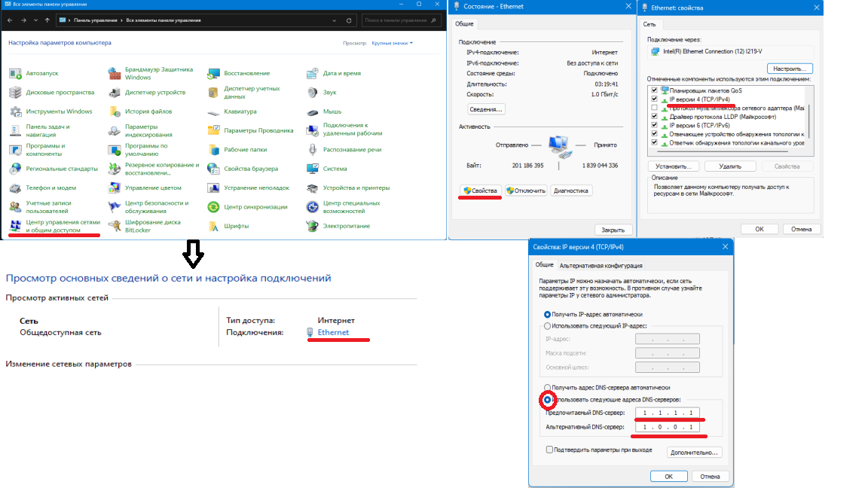Enable Подтвердить параметры при выходе checkbox
Viewport: 868px width, 488px height.
[549, 450]
